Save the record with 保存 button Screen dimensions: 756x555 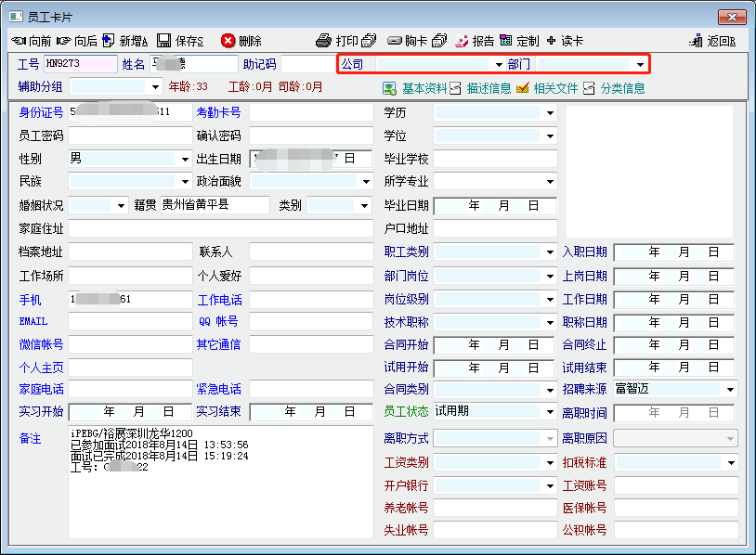[x=180, y=41]
